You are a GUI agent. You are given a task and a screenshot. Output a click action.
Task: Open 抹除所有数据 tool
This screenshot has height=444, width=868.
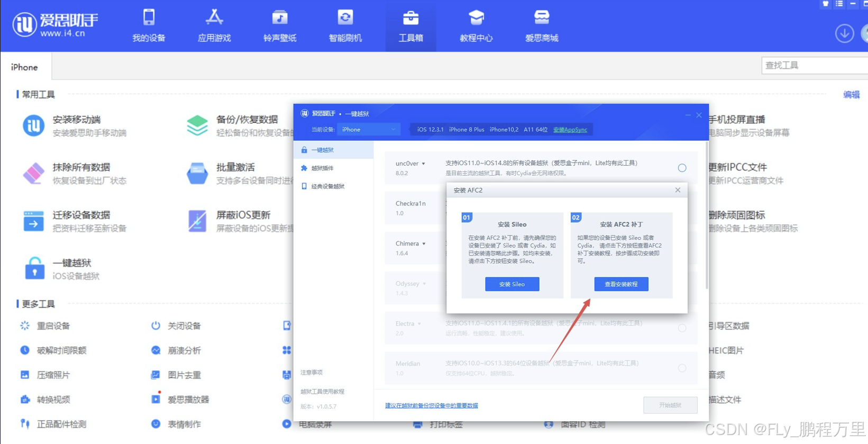(75, 174)
